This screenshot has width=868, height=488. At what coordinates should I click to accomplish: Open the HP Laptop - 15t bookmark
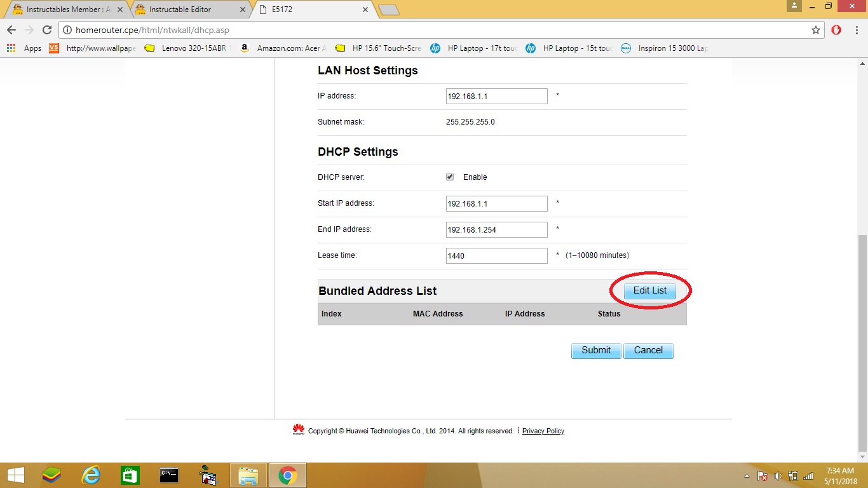point(569,48)
